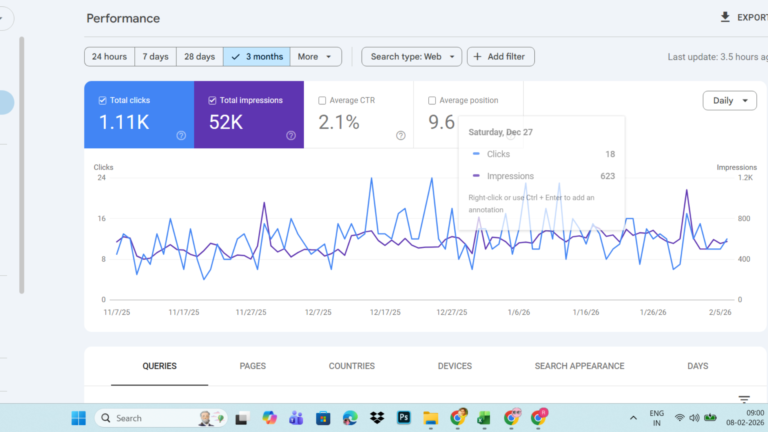Click the Add filter button
The height and width of the screenshot is (432, 768).
tap(501, 57)
